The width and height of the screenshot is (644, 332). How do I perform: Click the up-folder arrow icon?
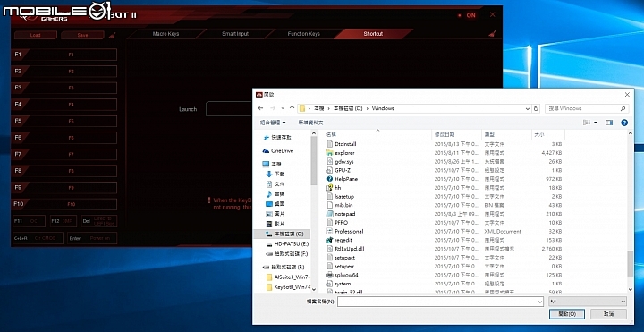click(292, 108)
